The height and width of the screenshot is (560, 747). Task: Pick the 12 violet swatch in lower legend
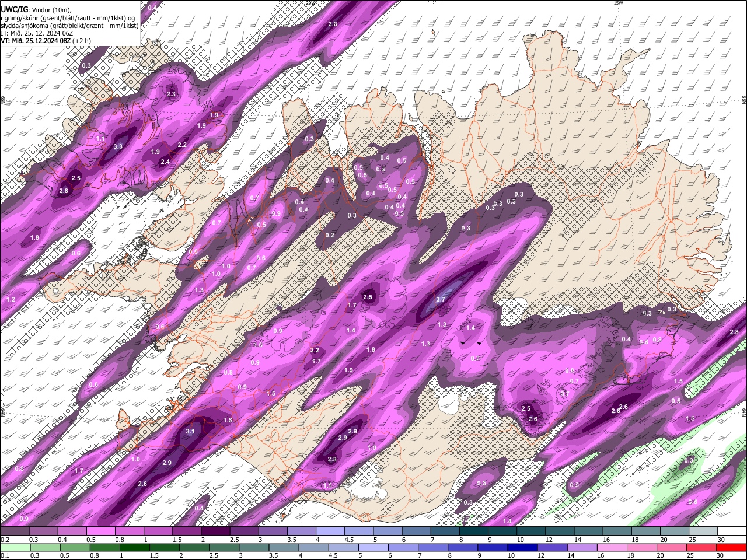pyautogui.click(x=553, y=547)
